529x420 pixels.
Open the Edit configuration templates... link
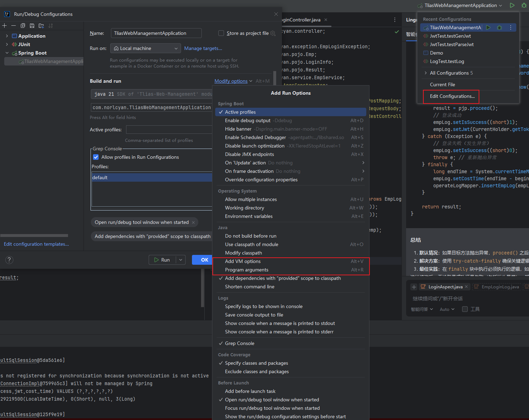36,244
